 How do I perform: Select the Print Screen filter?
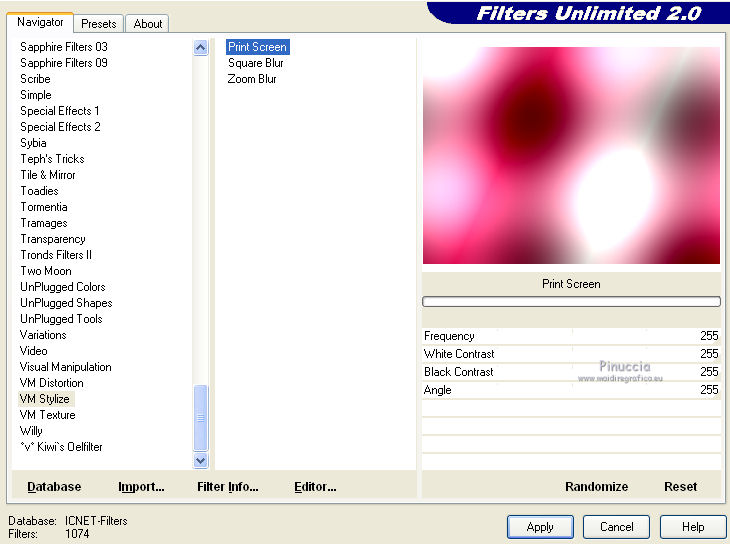coord(257,47)
